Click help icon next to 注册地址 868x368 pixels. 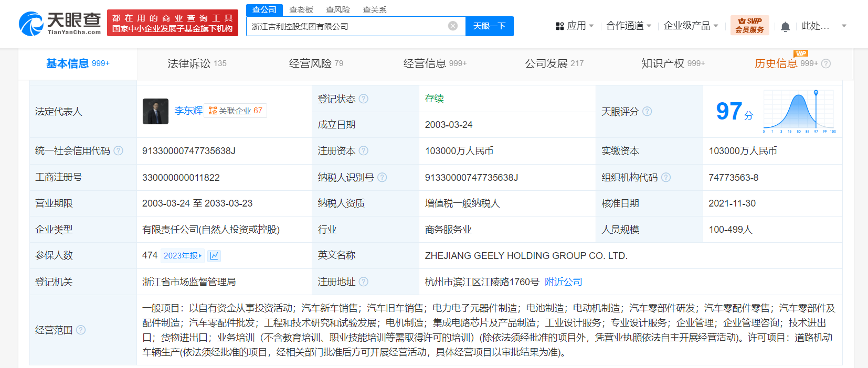[364, 282]
